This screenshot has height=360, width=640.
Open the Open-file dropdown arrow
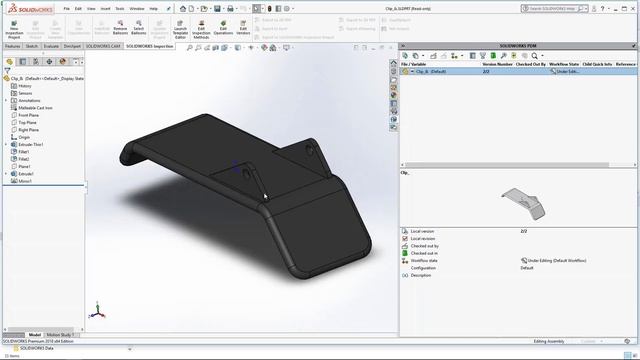[x=210, y=9]
